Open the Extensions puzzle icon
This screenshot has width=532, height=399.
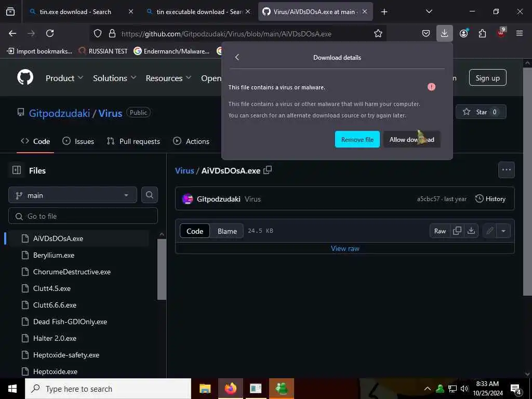point(482,33)
